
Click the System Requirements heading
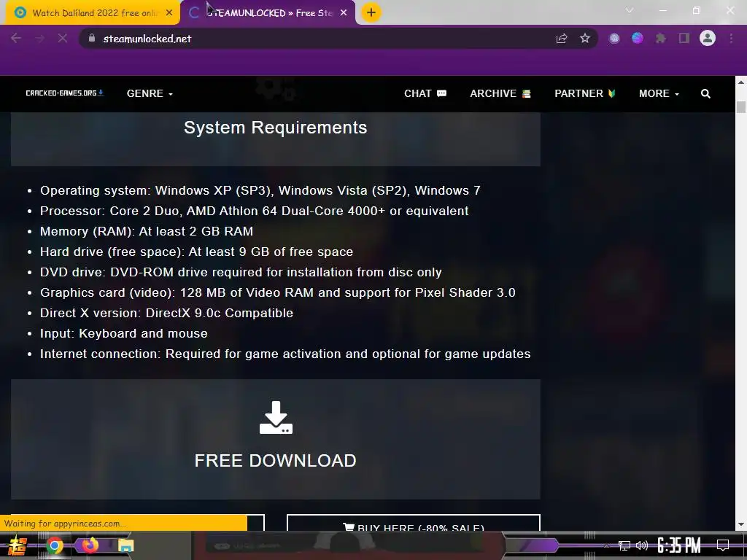point(275,128)
